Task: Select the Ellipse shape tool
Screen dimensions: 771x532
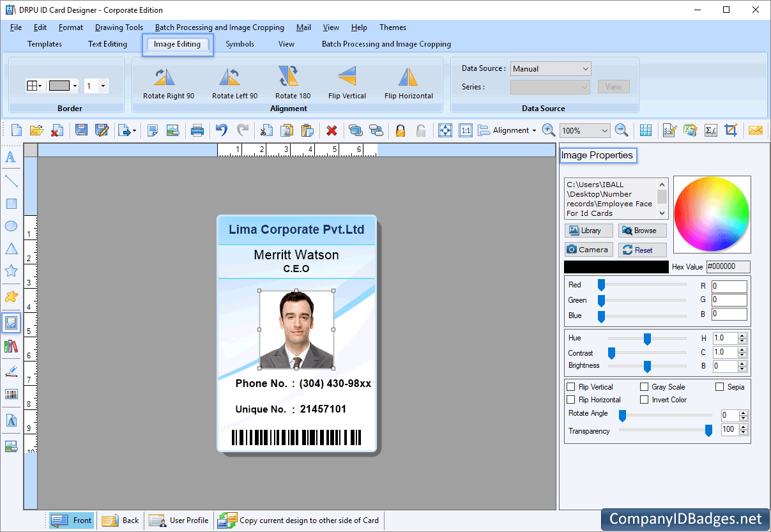Action: click(11, 225)
